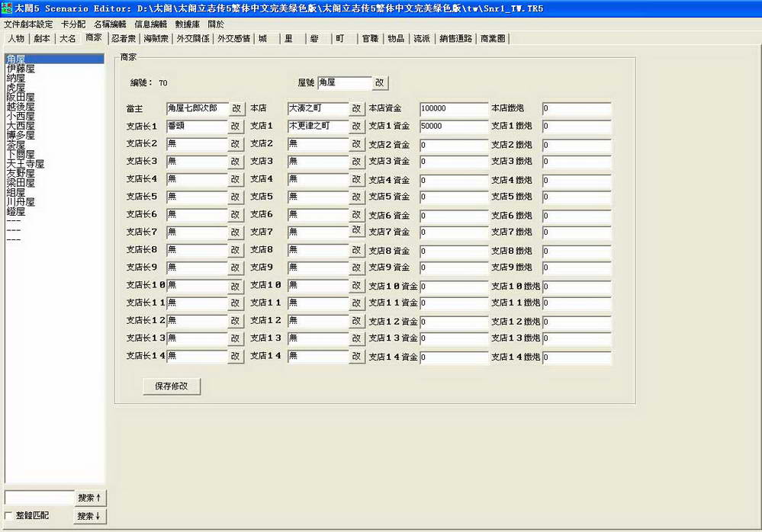Open the 數據庫 menu
The height and width of the screenshot is (532, 762).
187,24
